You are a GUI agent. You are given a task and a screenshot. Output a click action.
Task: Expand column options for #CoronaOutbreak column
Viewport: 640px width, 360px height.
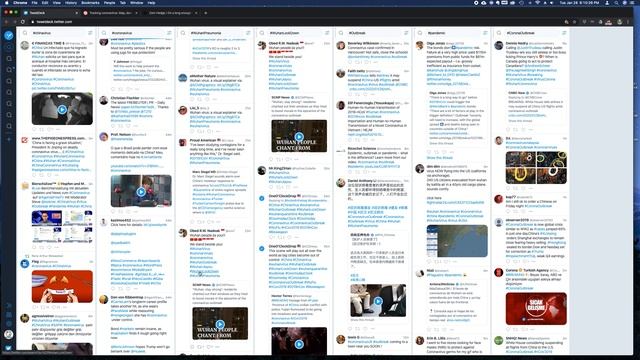564,33
